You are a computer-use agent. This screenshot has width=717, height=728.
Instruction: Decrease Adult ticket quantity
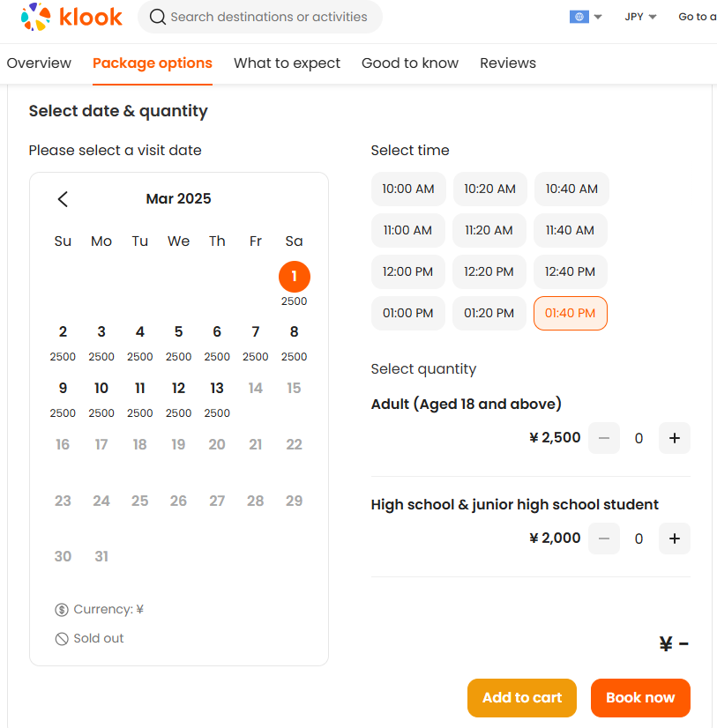point(603,438)
